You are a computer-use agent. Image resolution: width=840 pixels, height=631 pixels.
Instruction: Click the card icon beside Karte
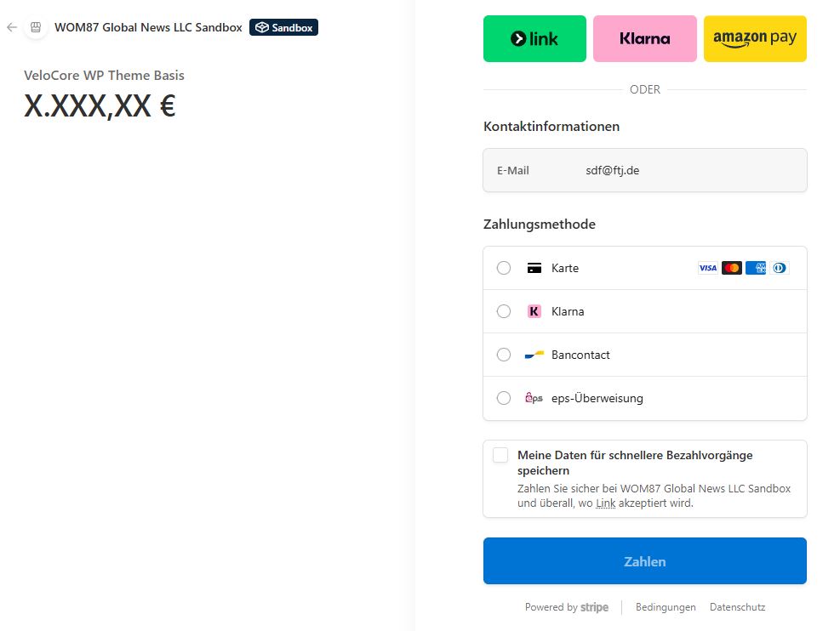(534, 268)
